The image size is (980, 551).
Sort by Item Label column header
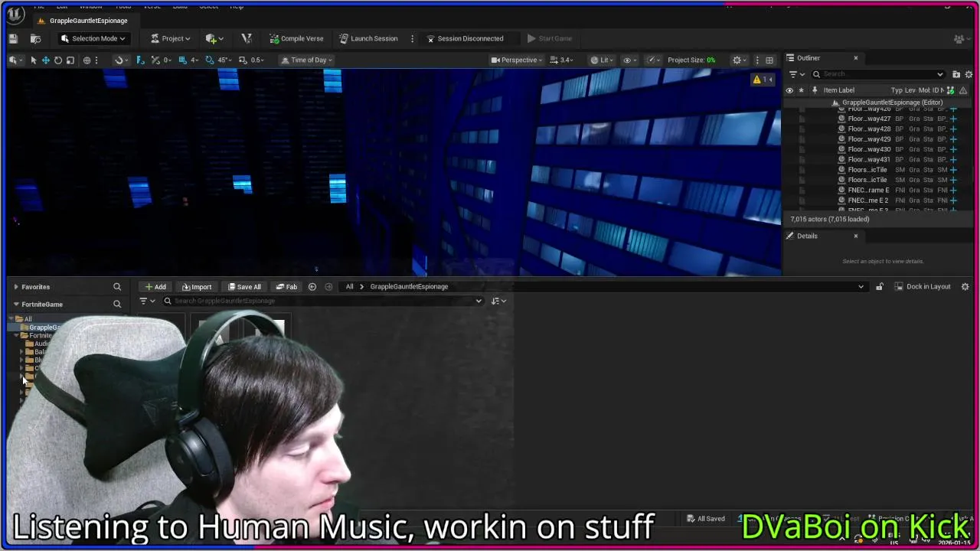click(838, 90)
